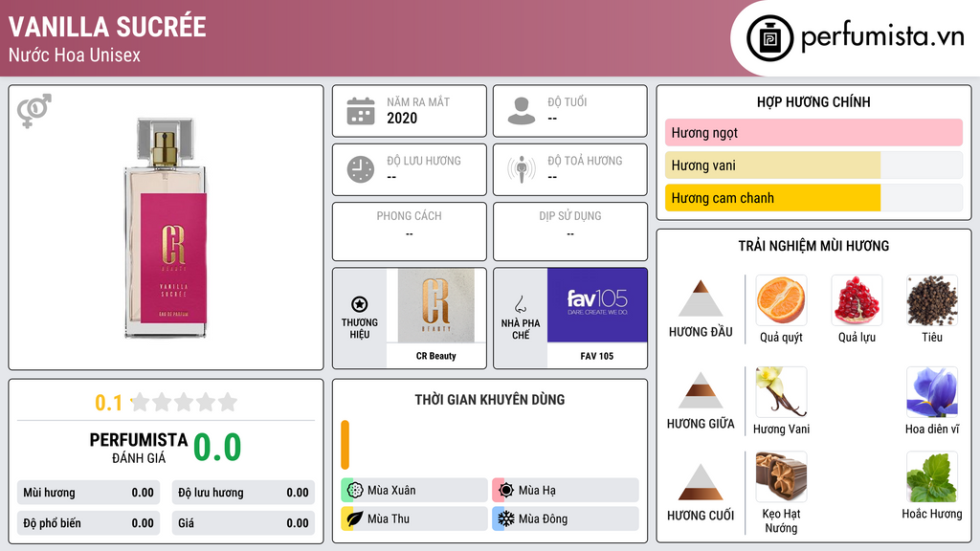Viewport: 980px width, 551px height.
Task: Click the CR Beauty brand name link
Action: 436,356
